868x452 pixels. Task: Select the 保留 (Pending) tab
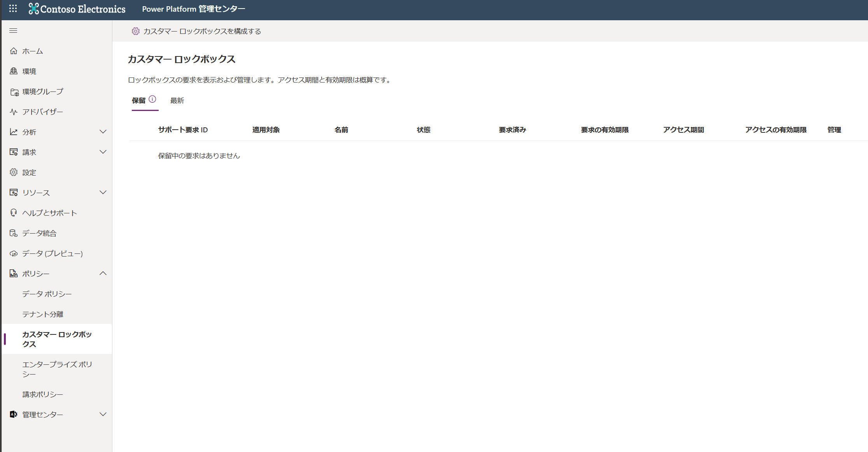(x=139, y=101)
